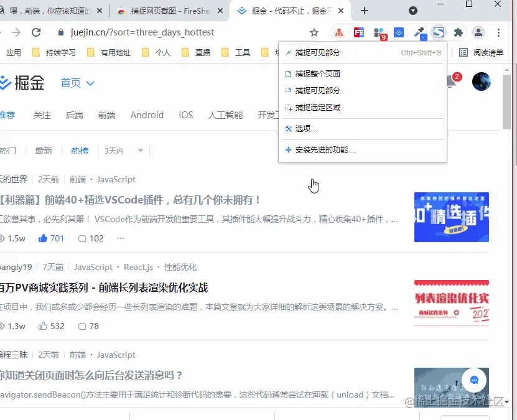Open 选项 in the FireShot menu

pyautogui.click(x=304, y=129)
